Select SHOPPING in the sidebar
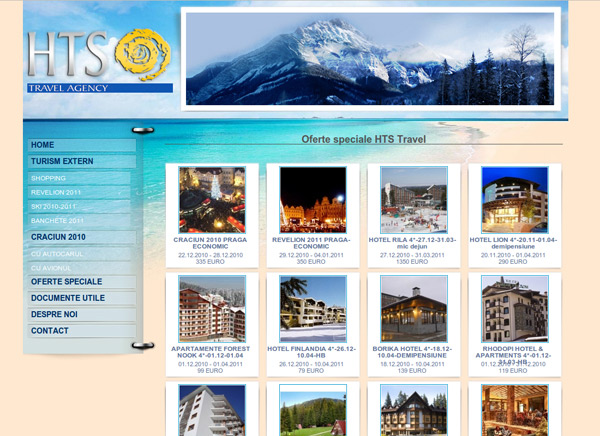The height and width of the screenshot is (436, 600). (x=79, y=178)
